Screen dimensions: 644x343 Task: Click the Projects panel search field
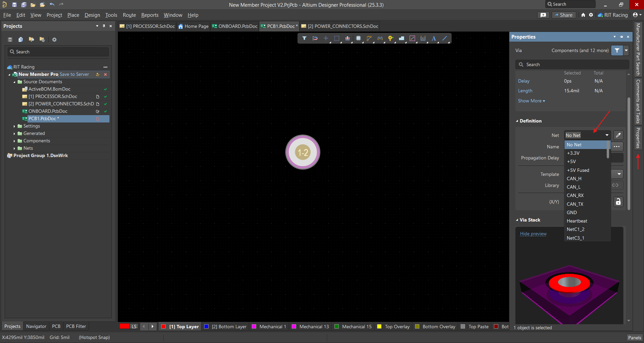(x=58, y=52)
